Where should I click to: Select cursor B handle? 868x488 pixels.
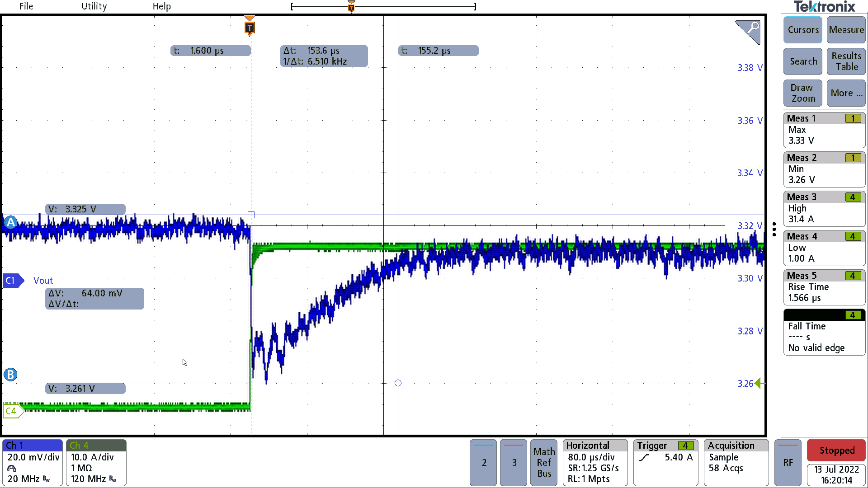coord(10,375)
